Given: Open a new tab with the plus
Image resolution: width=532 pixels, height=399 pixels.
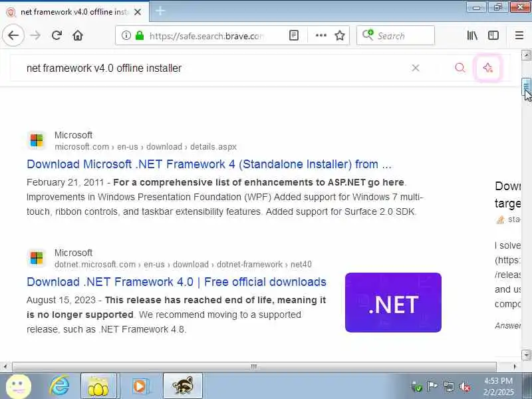Looking at the screenshot, I should point(160,11).
